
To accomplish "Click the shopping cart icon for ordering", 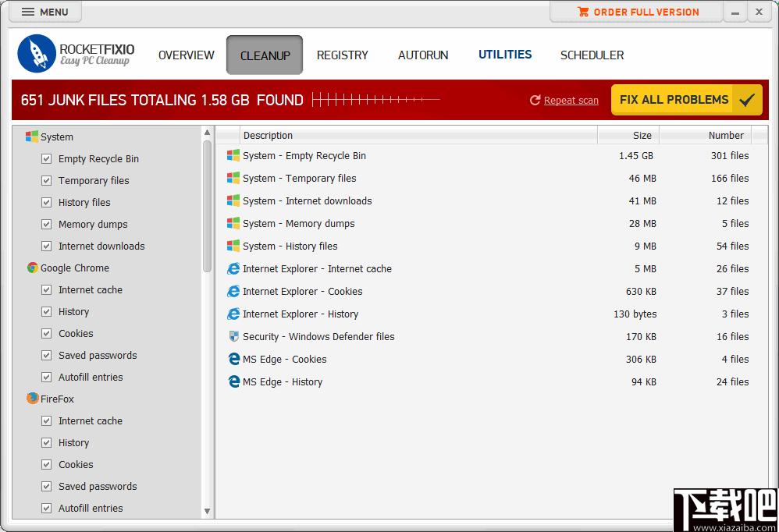I will [x=583, y=12].
